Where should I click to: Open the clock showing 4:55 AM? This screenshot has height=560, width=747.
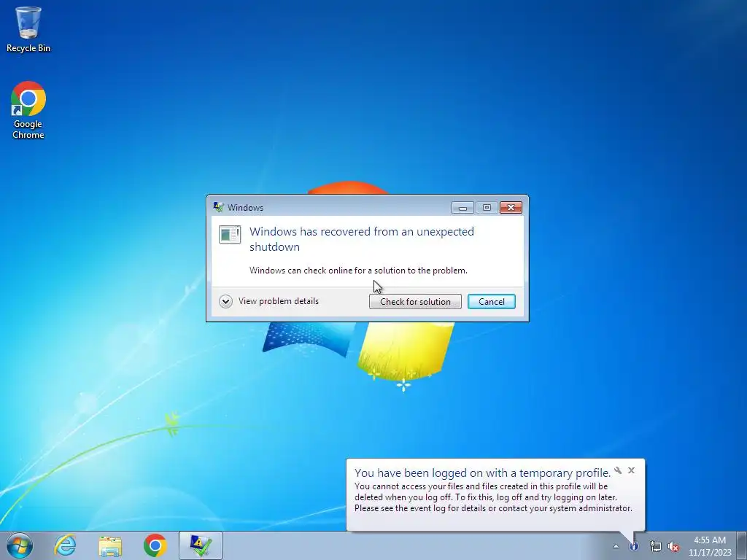coord(710,546)
